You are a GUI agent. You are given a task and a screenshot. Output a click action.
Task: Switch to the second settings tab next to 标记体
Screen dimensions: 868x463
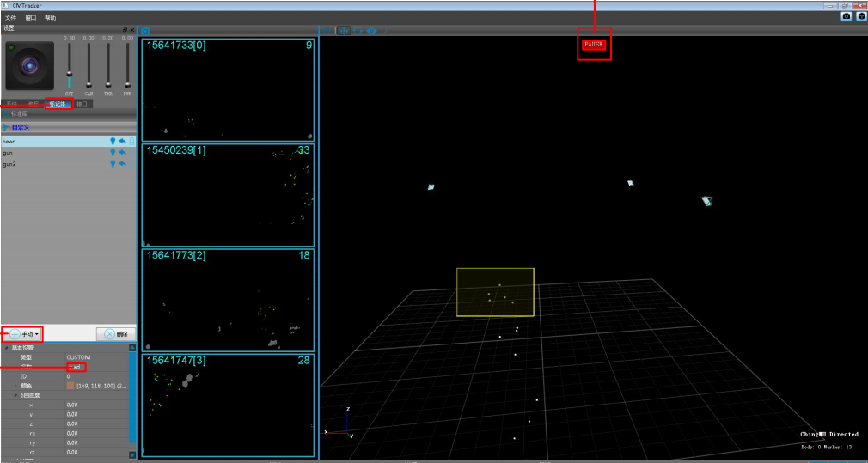tap(34, 103)
